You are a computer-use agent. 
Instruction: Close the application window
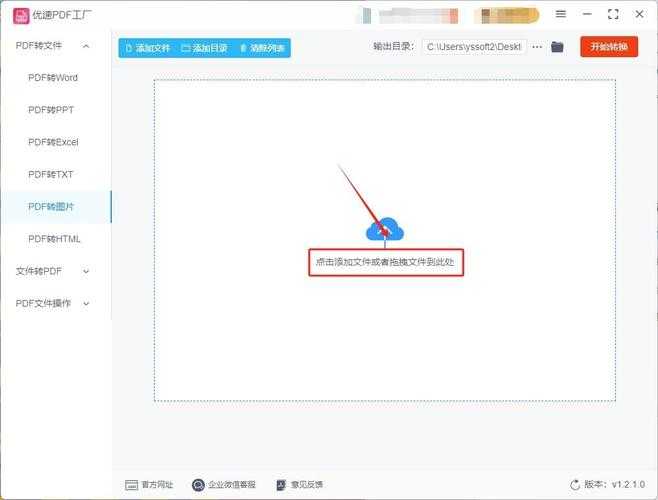(x=639, y=14)
